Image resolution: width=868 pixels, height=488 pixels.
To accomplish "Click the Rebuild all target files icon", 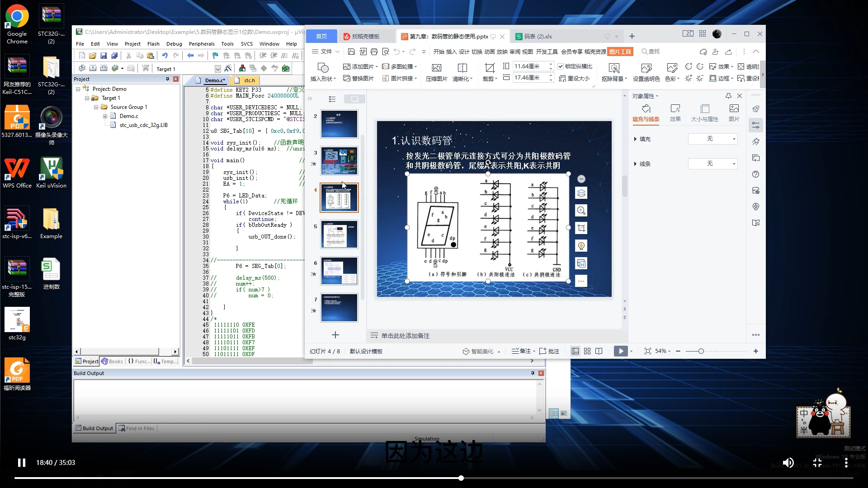I will (104, 68).
